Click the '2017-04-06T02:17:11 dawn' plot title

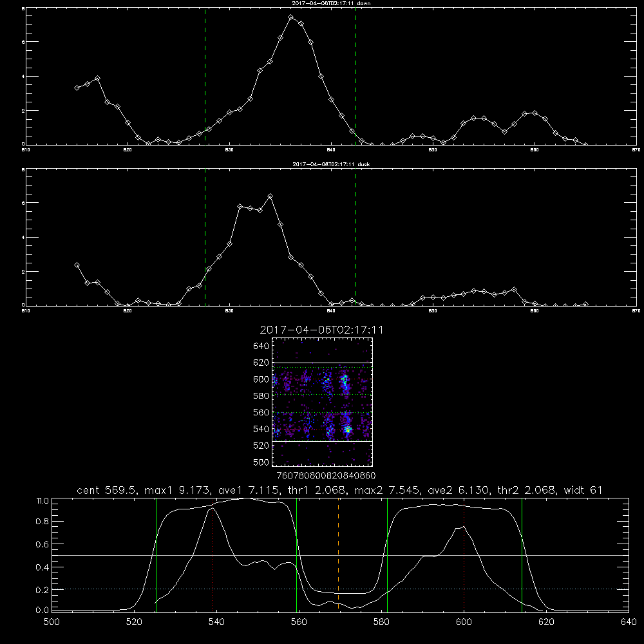tap(331, 3)
